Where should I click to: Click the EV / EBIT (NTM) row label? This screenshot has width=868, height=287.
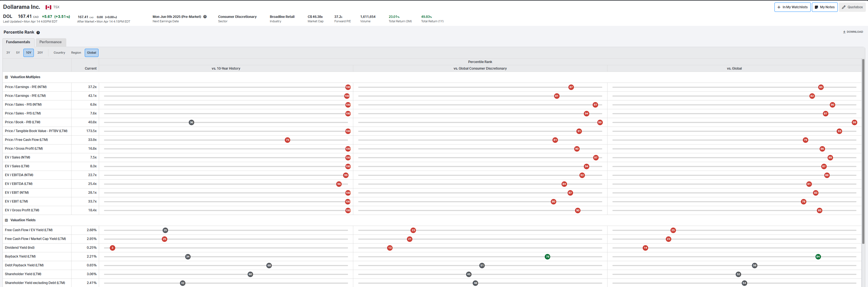pyautogui.click(x=17, y=193)
